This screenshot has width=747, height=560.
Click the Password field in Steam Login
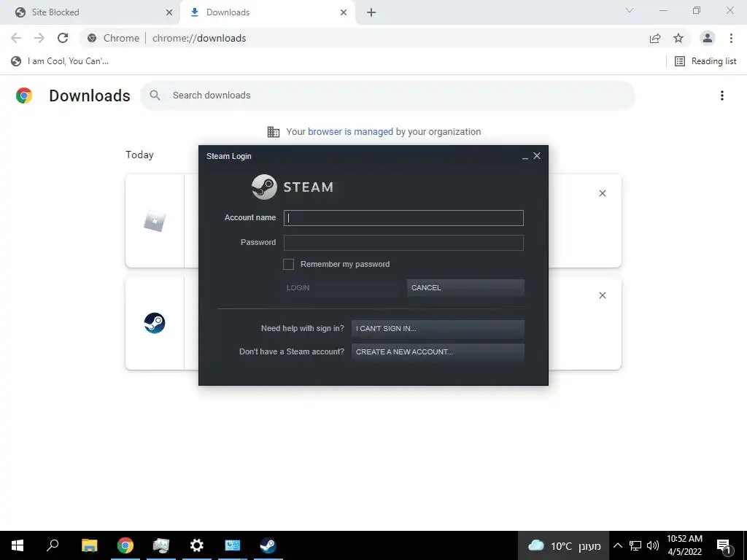coord(403,243)
